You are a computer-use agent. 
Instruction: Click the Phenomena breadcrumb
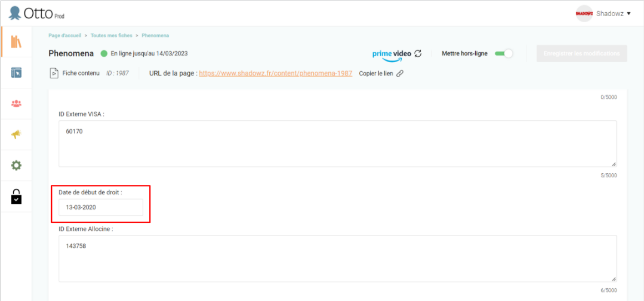(x=155, y=36)
